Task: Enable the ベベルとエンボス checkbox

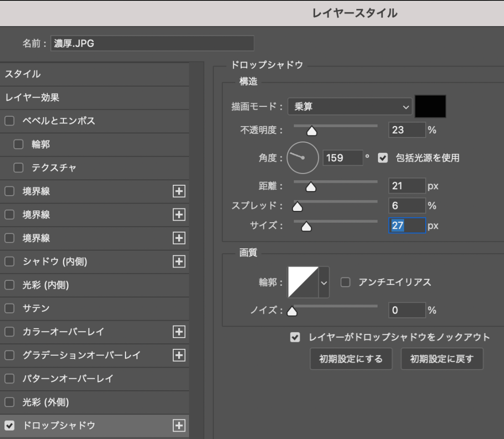Action: point(9,121)
